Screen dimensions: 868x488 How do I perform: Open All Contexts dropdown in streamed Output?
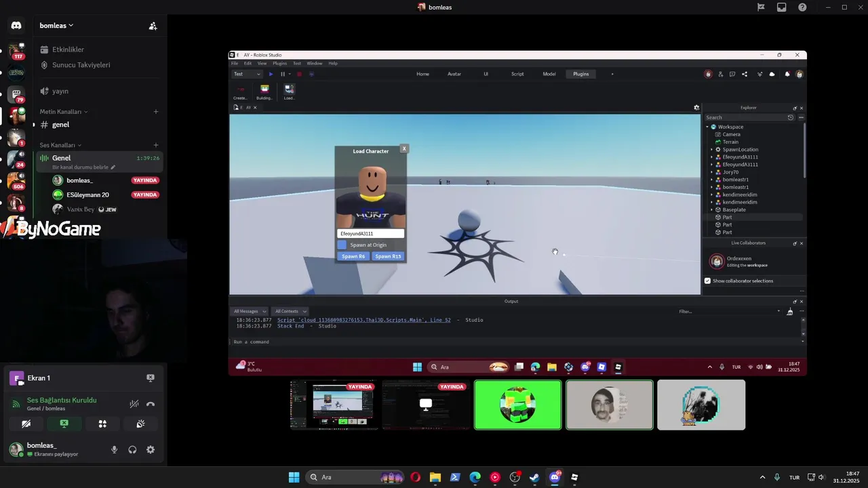(290, 311)
